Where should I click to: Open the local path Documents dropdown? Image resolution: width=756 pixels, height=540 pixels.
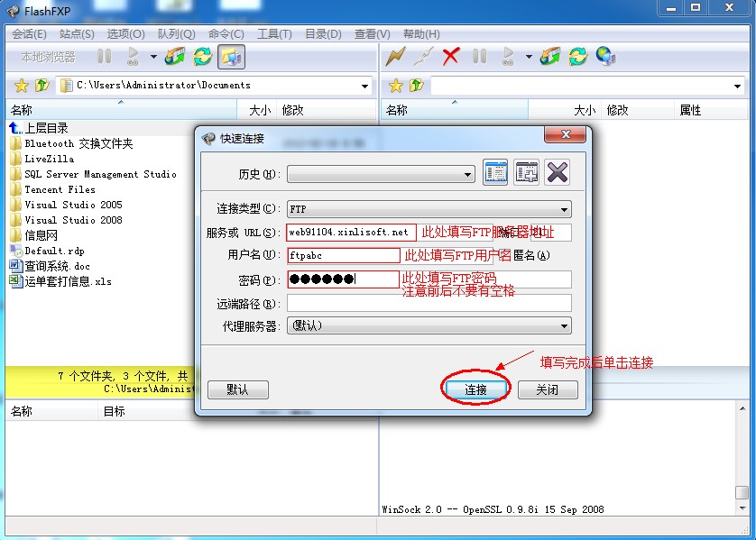pyautogui.click(x=365, y=87)
